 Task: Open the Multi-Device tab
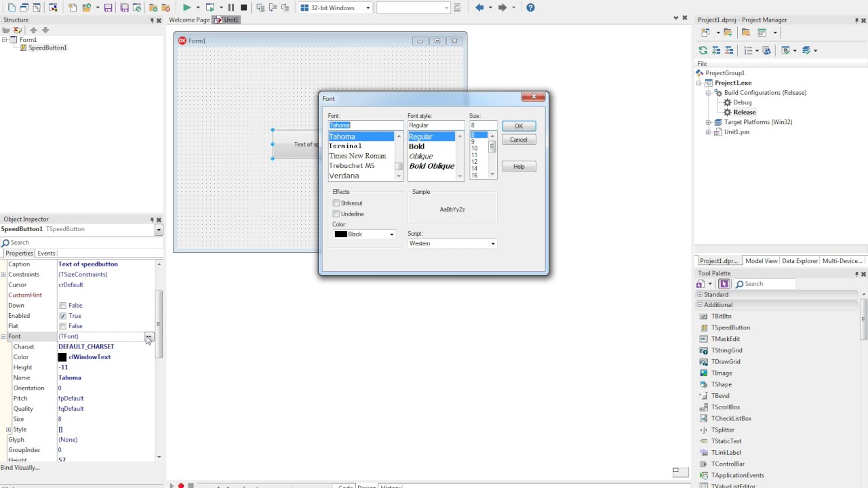[x=842, y=261]
